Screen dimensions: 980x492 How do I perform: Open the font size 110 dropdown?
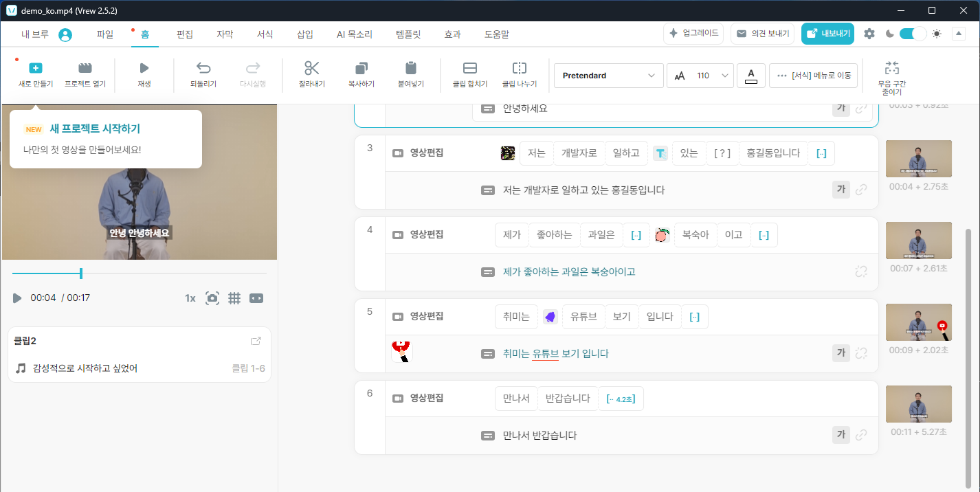click(700, 76)
